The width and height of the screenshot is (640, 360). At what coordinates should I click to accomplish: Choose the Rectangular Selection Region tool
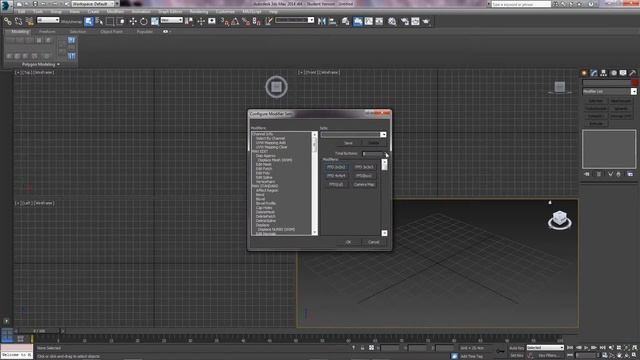[110, 21]
